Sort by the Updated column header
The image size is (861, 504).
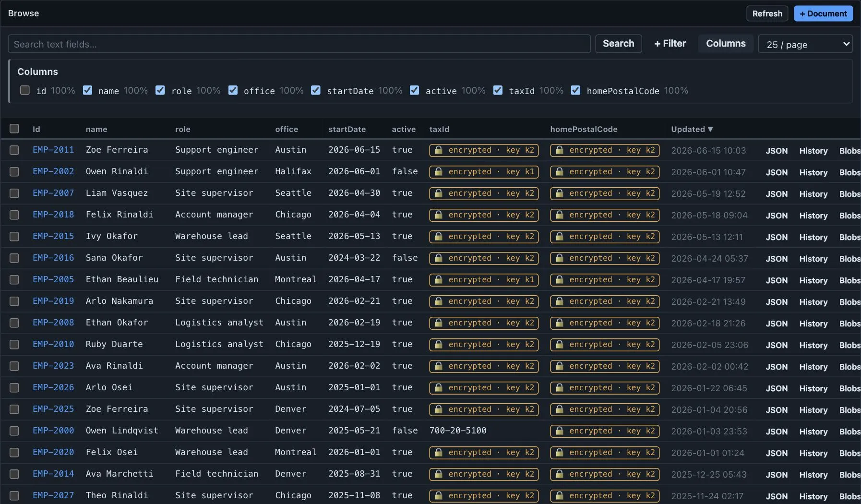(x=692, y=129)
